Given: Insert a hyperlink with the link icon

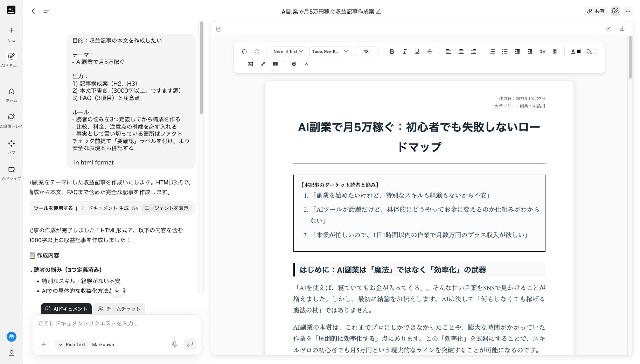Looking at the screenshot, I should coord(263,64).
